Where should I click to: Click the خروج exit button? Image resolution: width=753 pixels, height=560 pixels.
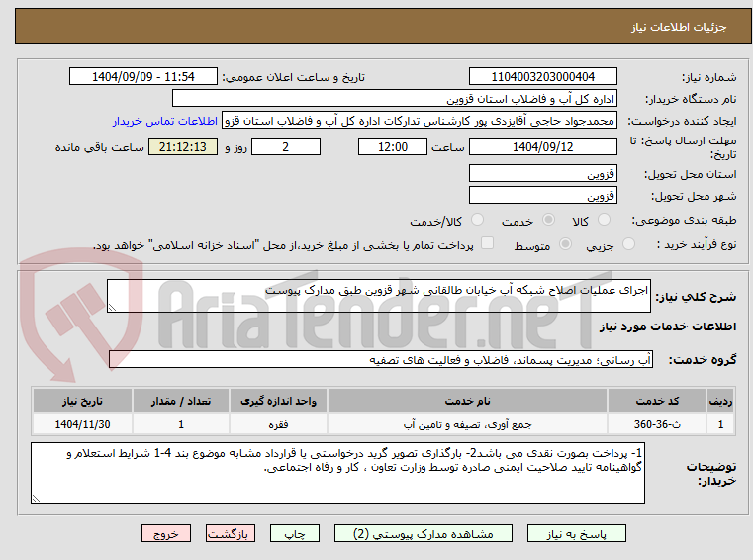point(166,534)
